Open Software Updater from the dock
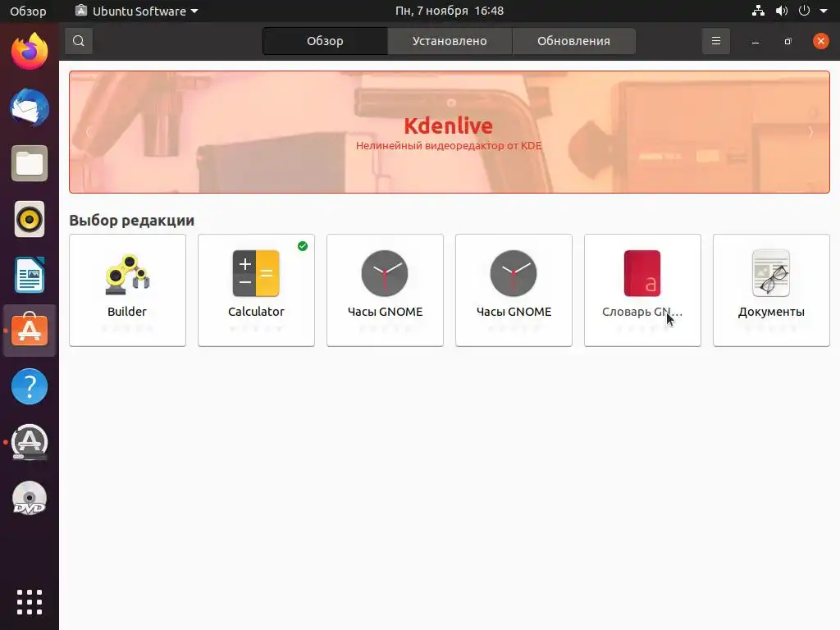This screenshot has width=840, height=630. (x=30, y=442)
